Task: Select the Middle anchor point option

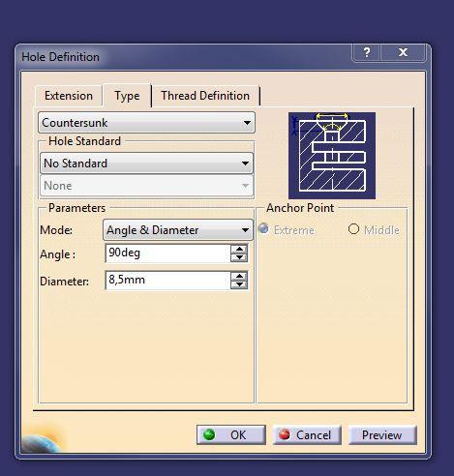Action: pyautogui.click(x=354, y=229)
